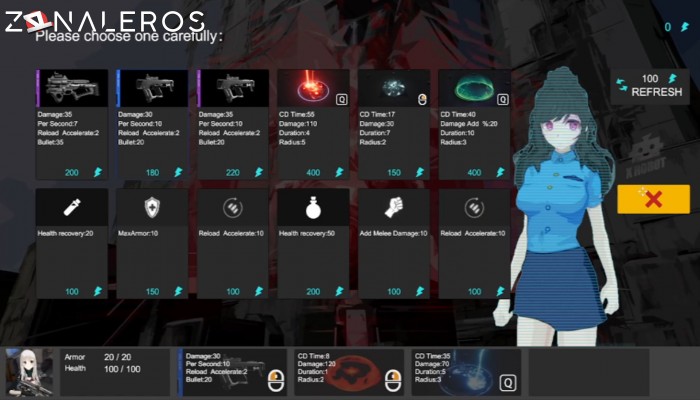Click the MaxArmor 10 shield icon

click(x=152, y=208)
